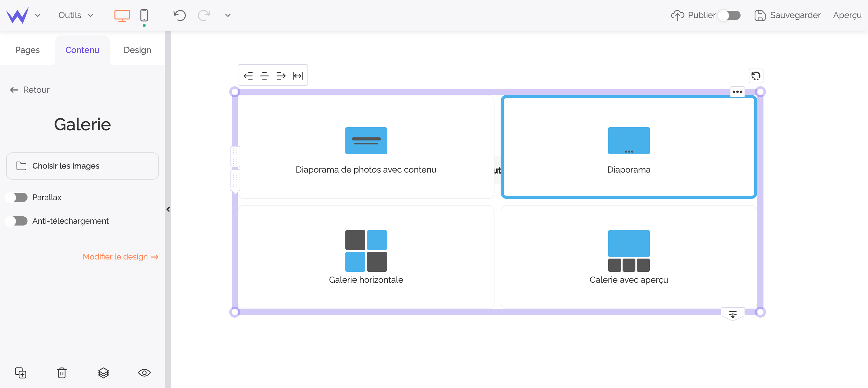The image size is (868, 388).
Task: Click the W site logo
Action: point(17,15)
